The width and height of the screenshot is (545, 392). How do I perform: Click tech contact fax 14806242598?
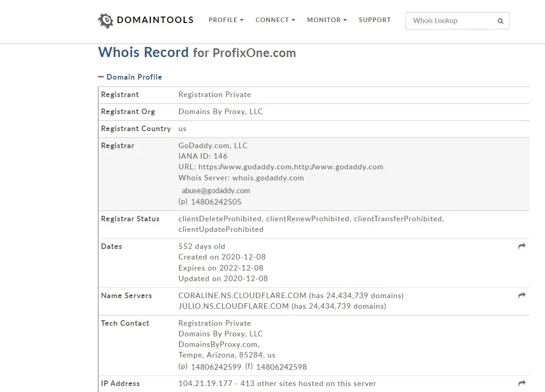coord(281,367)
